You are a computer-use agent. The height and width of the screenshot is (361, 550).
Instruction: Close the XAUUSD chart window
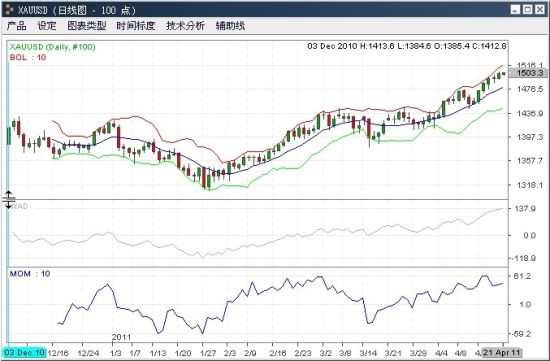pos(540,9)
